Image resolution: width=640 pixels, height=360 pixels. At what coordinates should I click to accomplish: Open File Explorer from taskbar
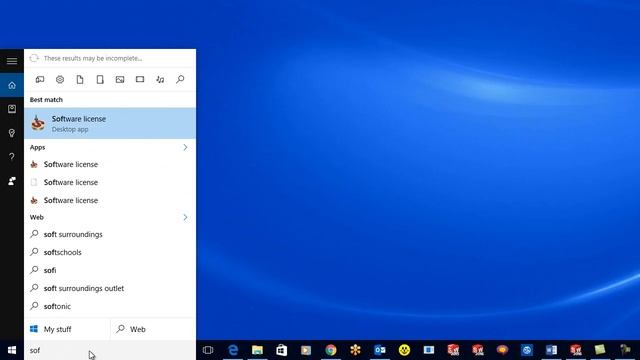click(258, 350)
